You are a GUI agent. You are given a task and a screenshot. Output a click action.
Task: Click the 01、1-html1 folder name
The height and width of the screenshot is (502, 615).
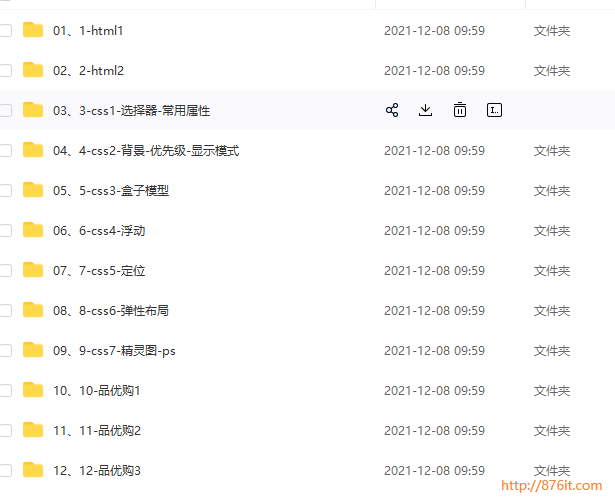click(x=88, y=31)
